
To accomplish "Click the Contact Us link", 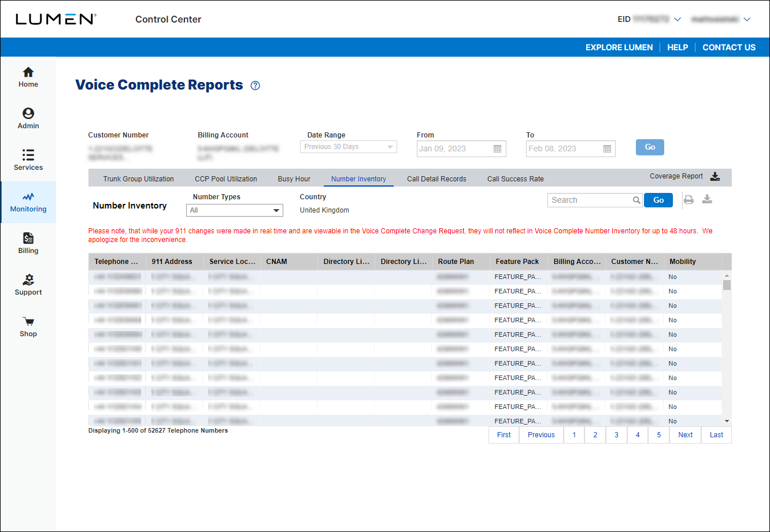I will tap(729, 47).
